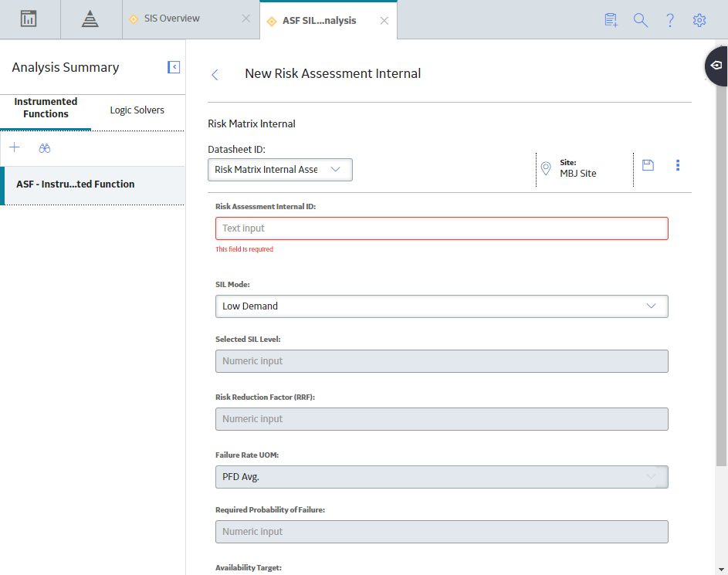The image size is (728, 575).
Task: Click the New Risk Assessment Internal heading
Action: (333, 74)
